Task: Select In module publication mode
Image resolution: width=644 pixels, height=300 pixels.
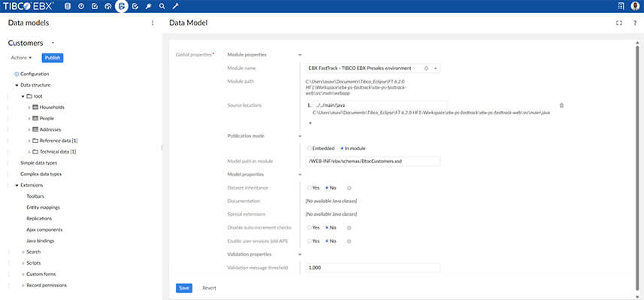Action: coord(342,148)
